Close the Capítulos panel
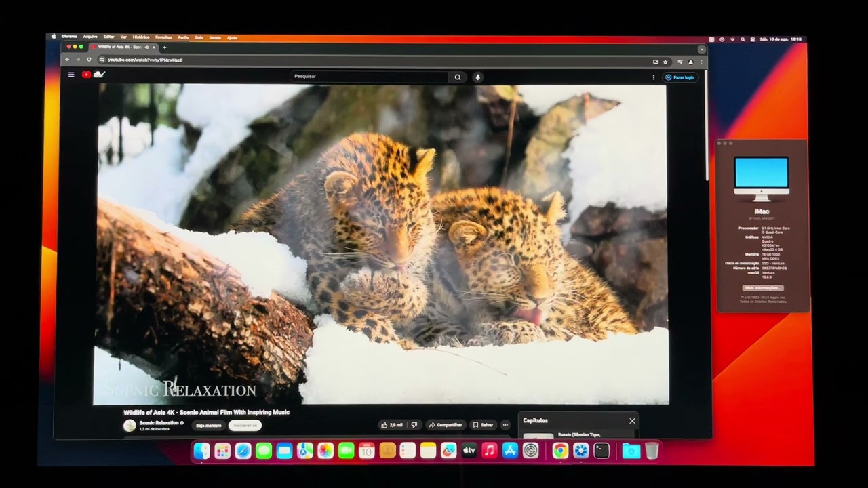868x488 pixels. pyautogui.click(x=632, y=421)
